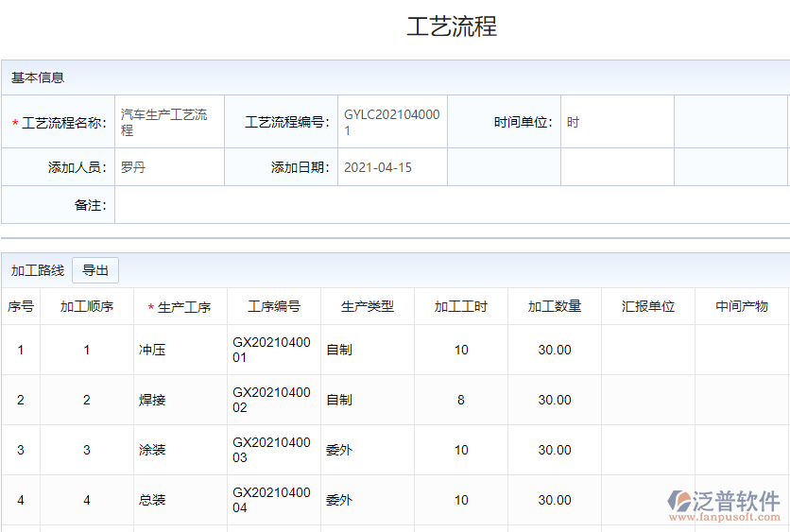Click the 生产类型 column header
Screen dimensions: 790x532
[x=368, y=307]
